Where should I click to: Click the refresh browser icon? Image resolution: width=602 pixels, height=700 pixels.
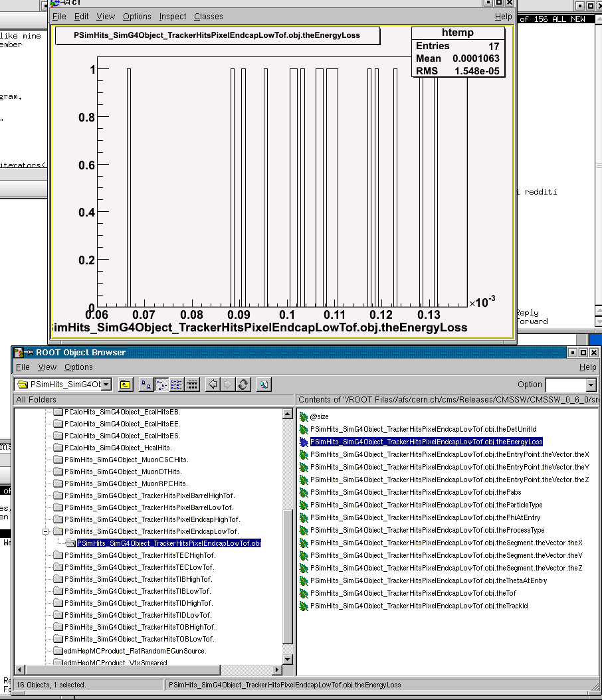(243, 385)
